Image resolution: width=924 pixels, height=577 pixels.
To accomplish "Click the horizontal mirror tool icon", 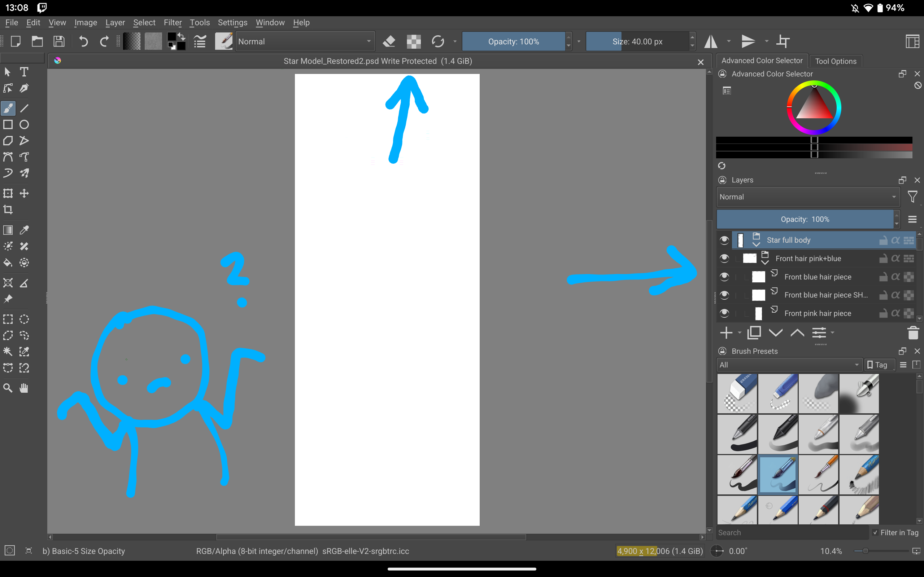I will [711, 41].
